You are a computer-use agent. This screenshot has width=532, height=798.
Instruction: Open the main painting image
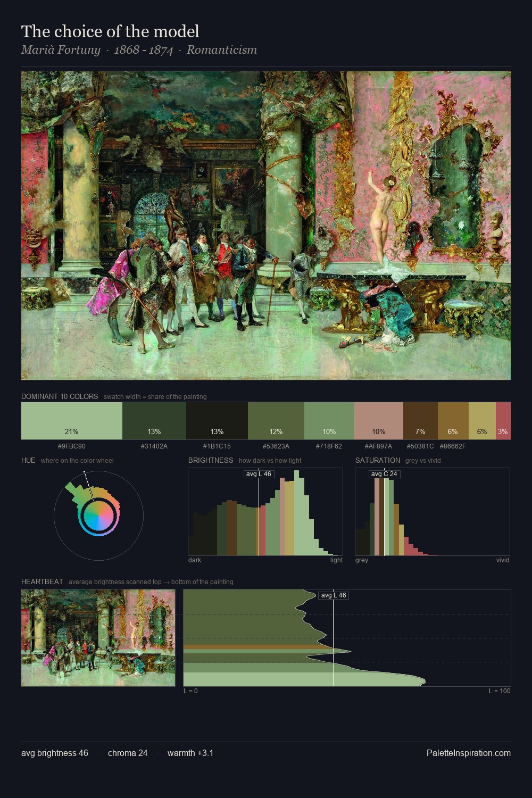(266, 226)
